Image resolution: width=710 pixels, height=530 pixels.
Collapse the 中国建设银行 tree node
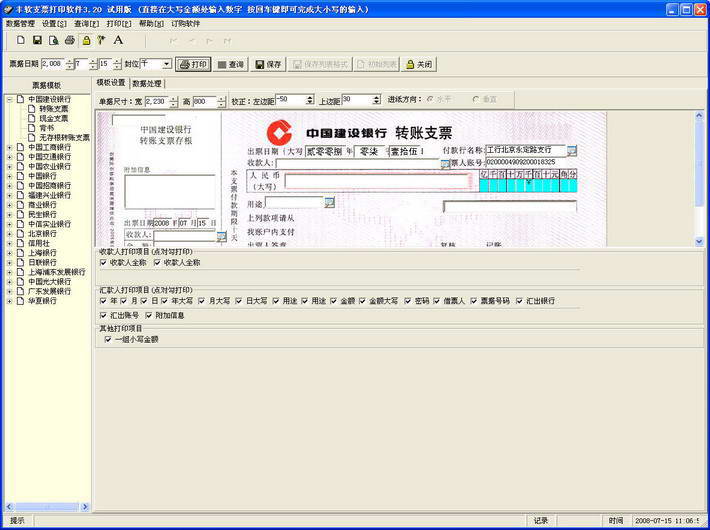(x=9, y=100)
